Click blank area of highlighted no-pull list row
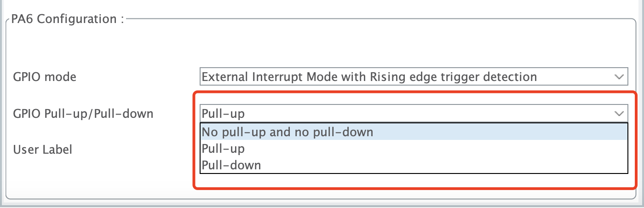Image resolution: width=644 pixels, height=208 pixels. point(497,133)
